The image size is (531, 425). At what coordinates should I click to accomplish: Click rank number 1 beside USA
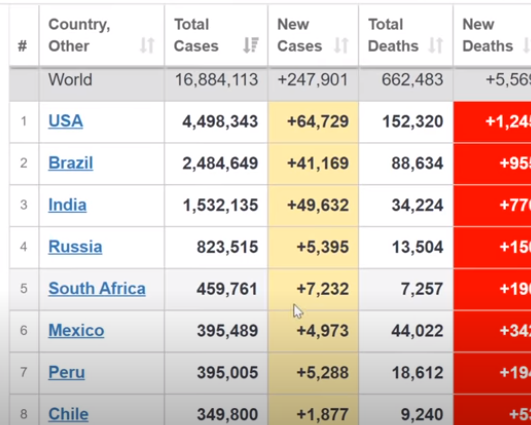tap(23, 121)
